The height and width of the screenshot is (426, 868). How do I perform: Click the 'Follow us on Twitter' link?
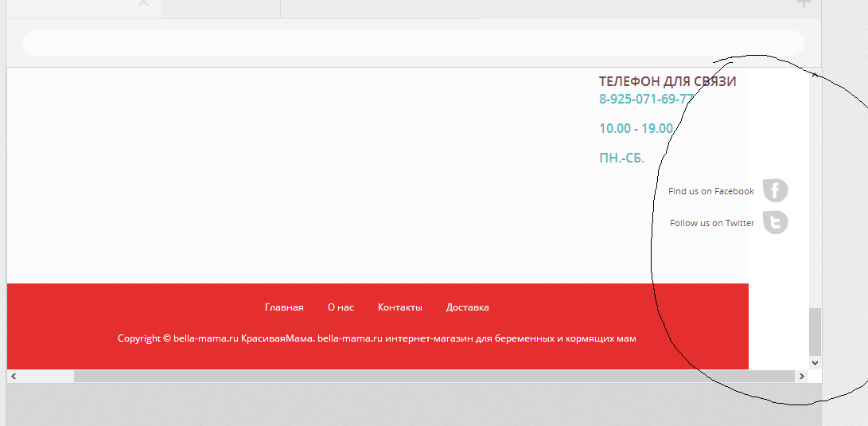pyautogui.click(x=712, y=223)
